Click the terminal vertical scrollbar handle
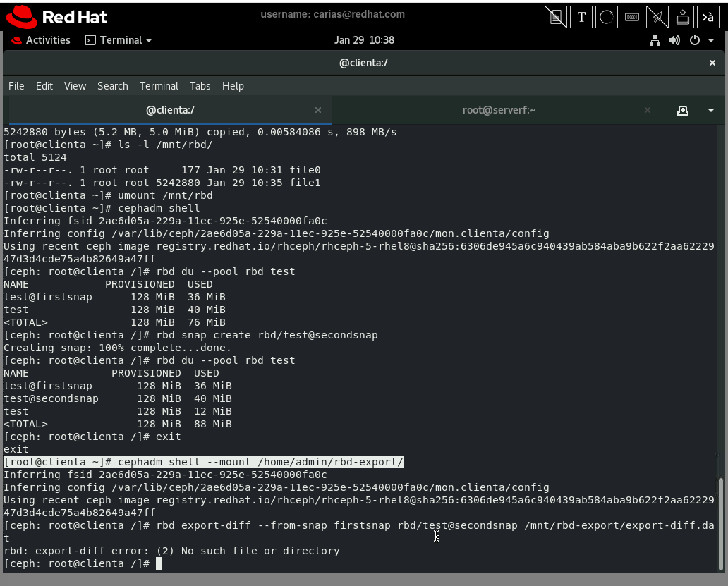Viewport: 728px width, 586px height. (x=720, y=523)
